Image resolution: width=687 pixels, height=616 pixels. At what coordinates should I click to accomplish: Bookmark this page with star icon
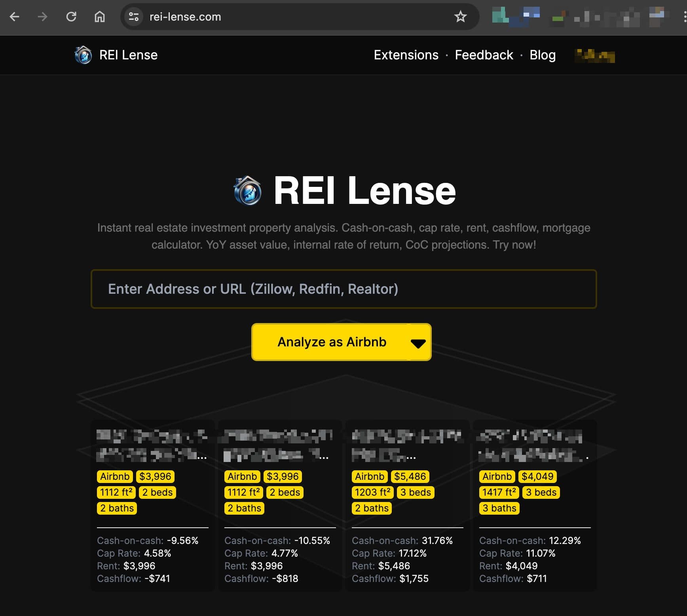[460, 17]
